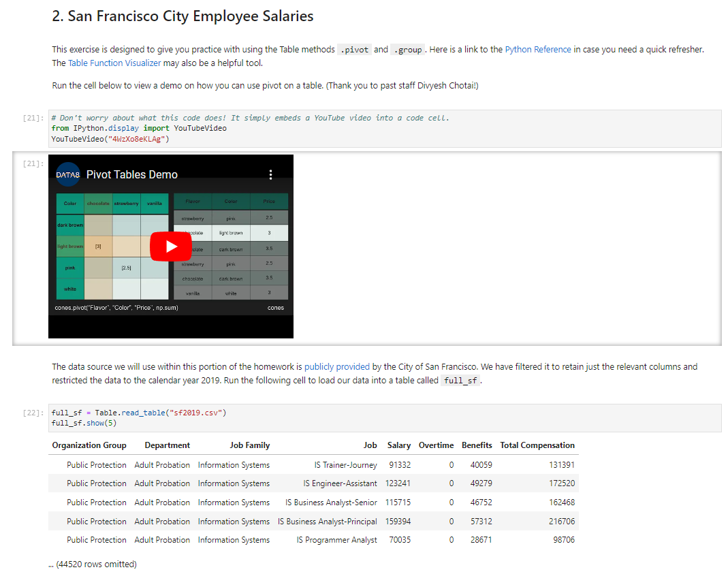Click the benefits value 49279

point(481,483)
